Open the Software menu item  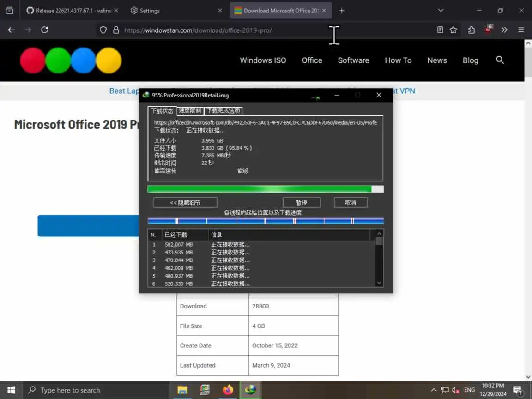(354, 60)
